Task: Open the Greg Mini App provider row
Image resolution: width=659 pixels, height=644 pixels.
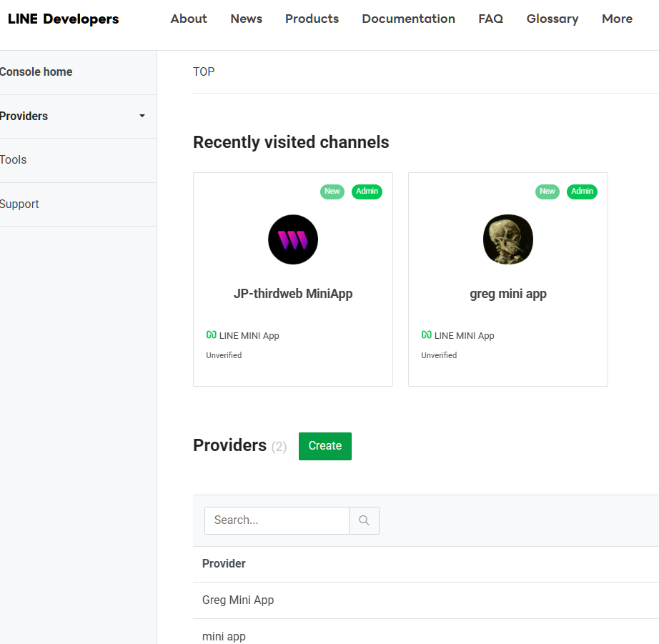Action: click(x=426, y=600)
